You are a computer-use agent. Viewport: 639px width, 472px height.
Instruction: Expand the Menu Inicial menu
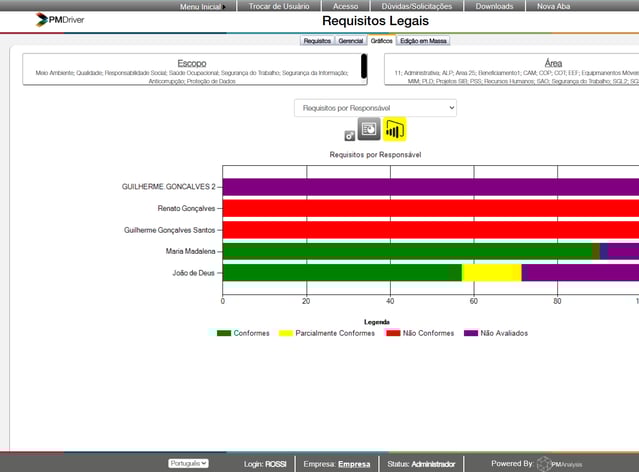[x=201, y=6]
